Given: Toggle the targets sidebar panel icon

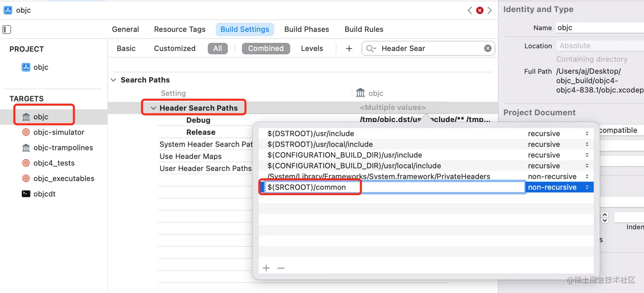Looking at the screenshot, I should [7, 29].
